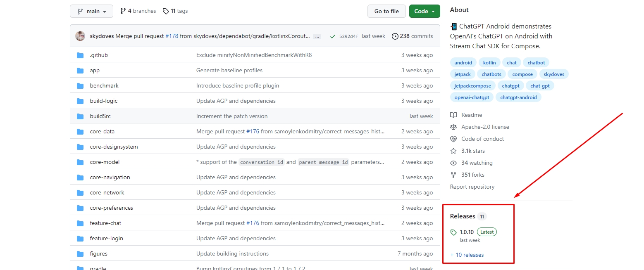Click the stars star icon
Image resolution: width=644 pixels, height=270 pixels.
click(x=453, y=151)
